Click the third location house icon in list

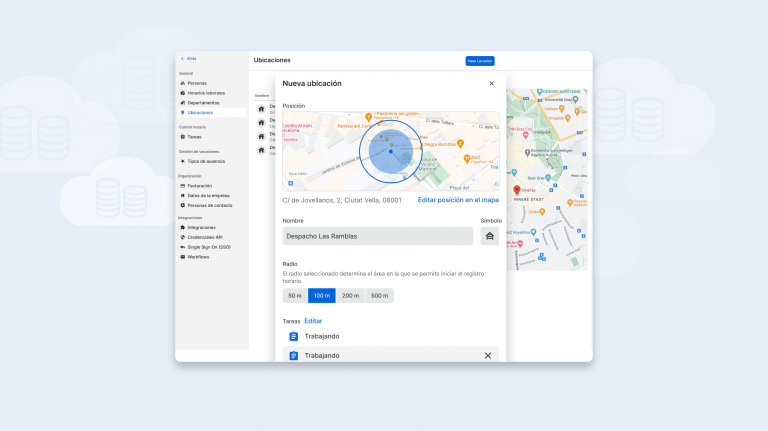[261, 136]
